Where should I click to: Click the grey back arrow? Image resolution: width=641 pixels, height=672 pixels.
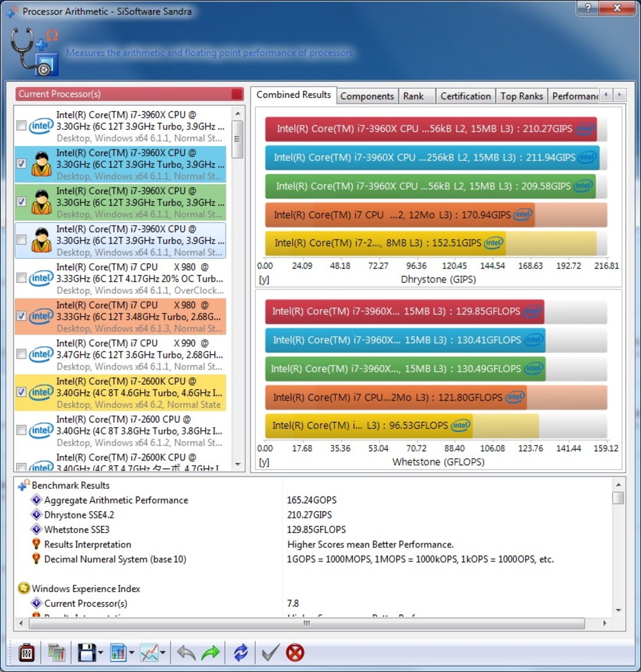[186, 653]
